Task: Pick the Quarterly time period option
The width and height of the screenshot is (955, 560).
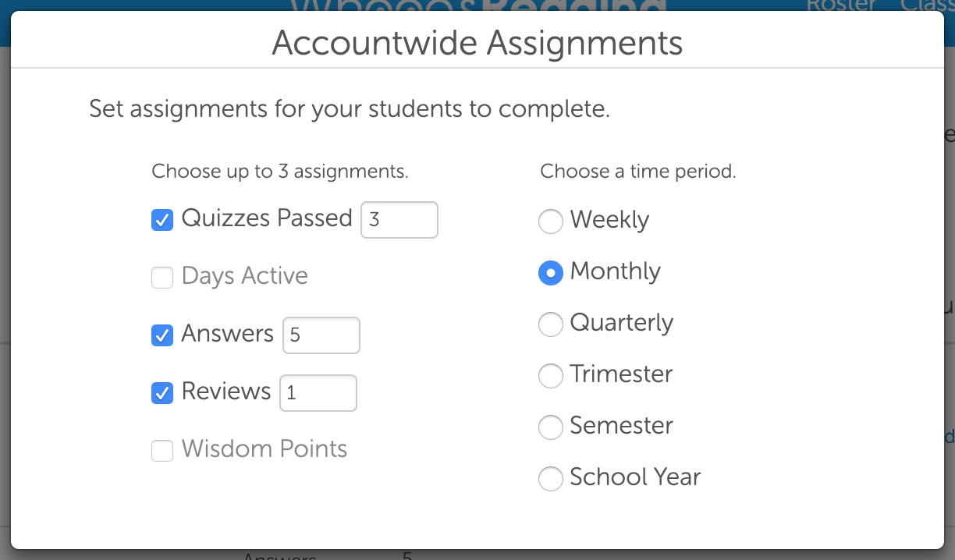Action: coord(551,324)
